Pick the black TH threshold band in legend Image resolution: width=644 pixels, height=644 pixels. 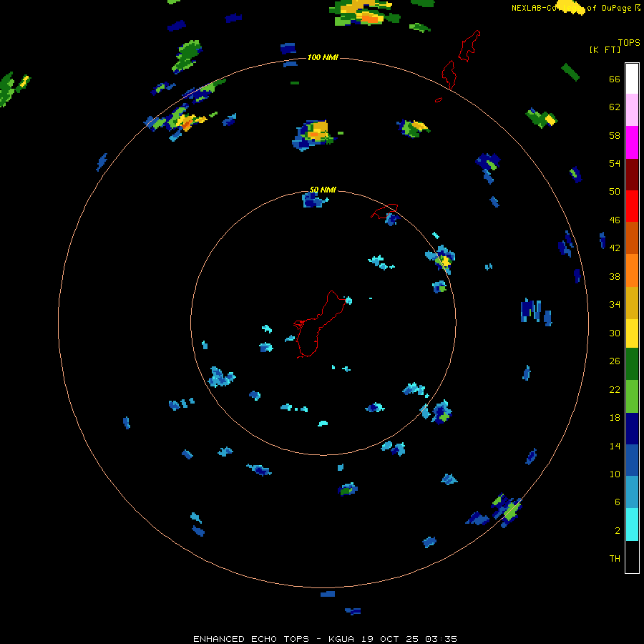tap(632, 557)
